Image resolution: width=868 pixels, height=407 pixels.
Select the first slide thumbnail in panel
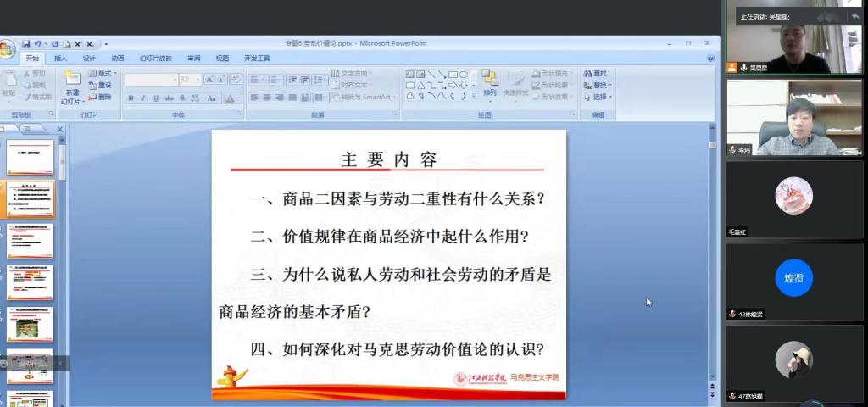point(30,158)
